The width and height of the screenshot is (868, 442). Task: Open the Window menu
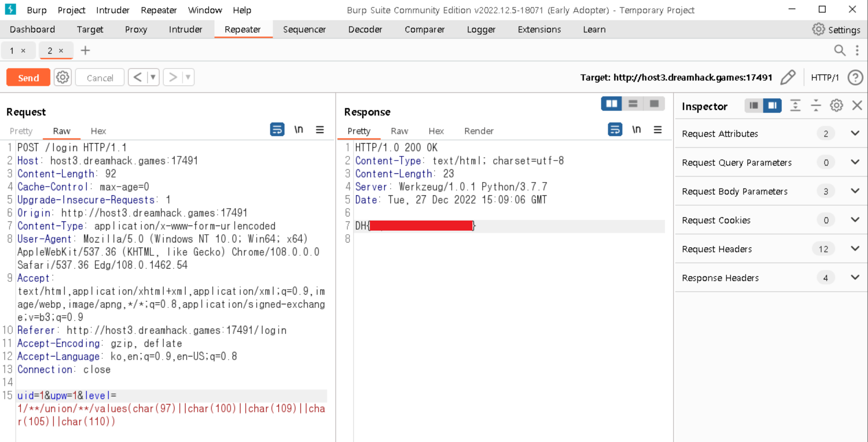[x=205, y=10]
